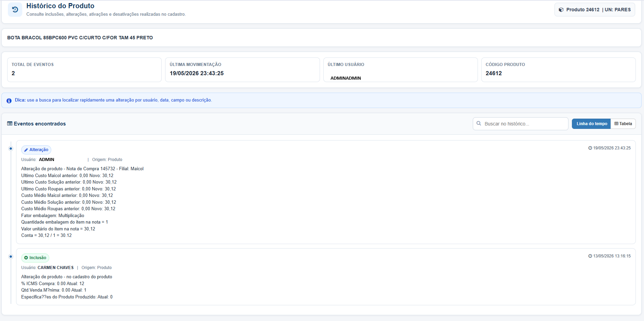Click line no cadastro do produto
The width and height of the screenshot is (644, 321).
tap(67, 277)
